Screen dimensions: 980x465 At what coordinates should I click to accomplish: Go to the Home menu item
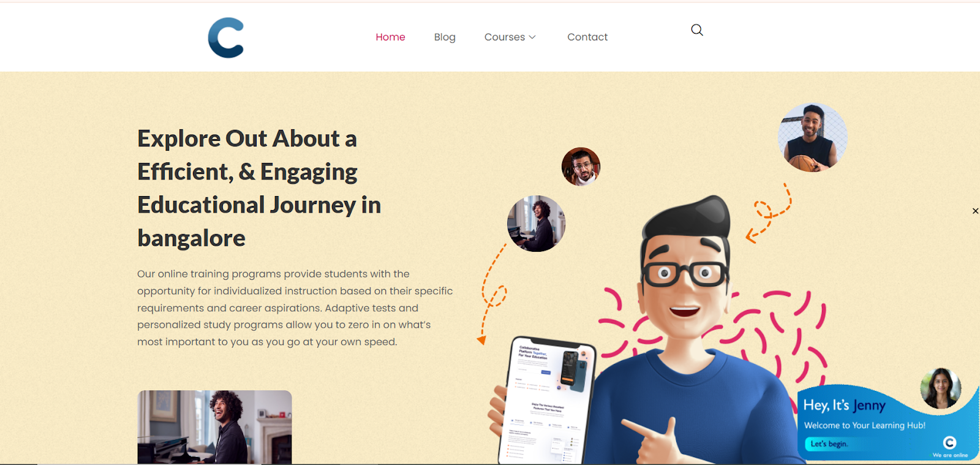pos(390,37)
